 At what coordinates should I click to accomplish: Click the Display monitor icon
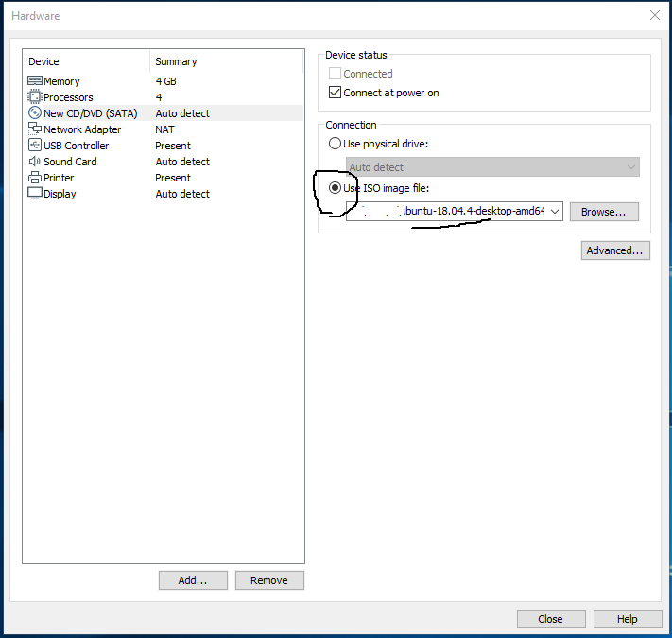coord(35,193)
